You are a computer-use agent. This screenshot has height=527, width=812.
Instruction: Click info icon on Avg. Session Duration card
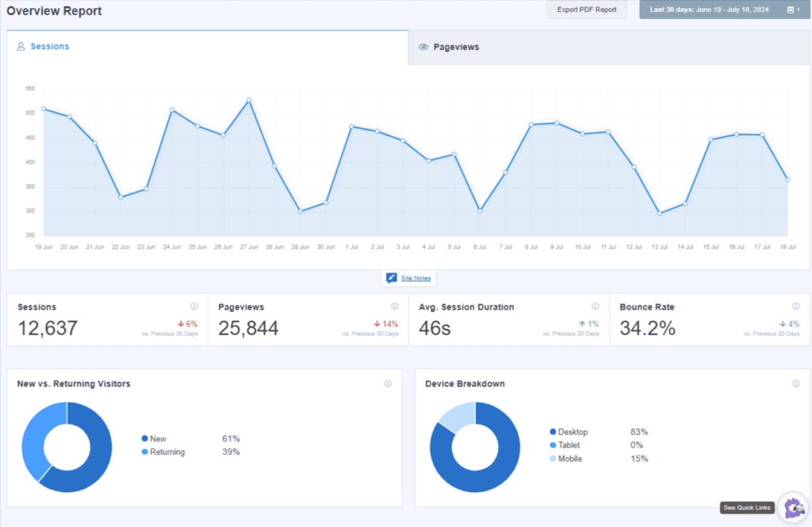(596, 306)
